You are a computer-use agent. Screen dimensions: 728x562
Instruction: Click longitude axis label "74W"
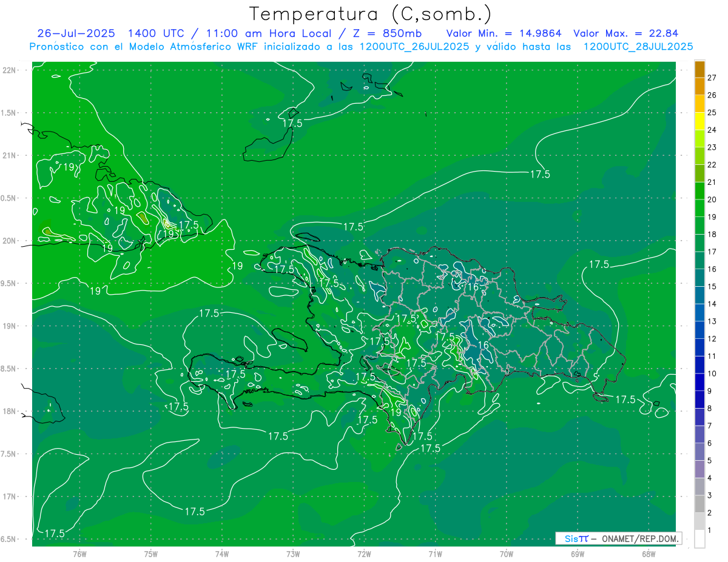click(x=222, y=554)
